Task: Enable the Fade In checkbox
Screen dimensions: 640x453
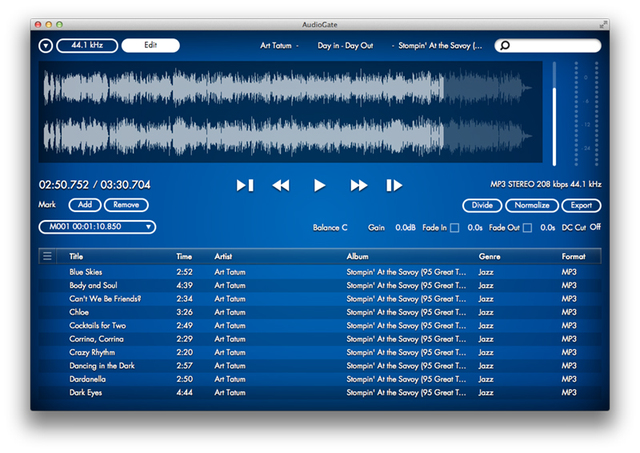Action: 455,228
